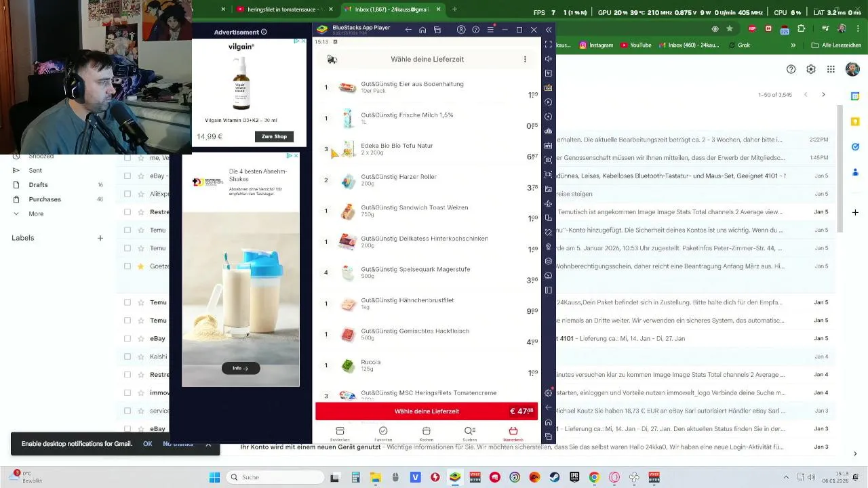Open Chrome extensions puzzle icon
The width and height of the screenshot is (868, 488).
pos(802,28)
